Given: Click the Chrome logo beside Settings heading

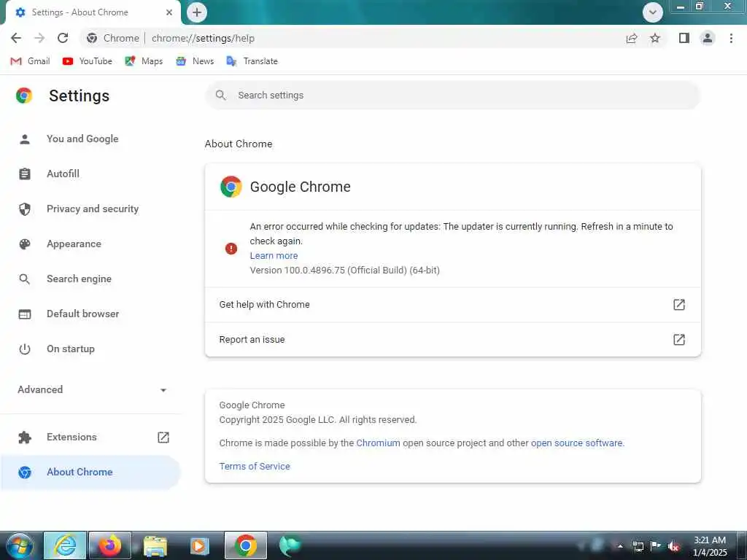Looking at the screenshot, I should click(x=24, y=96).
